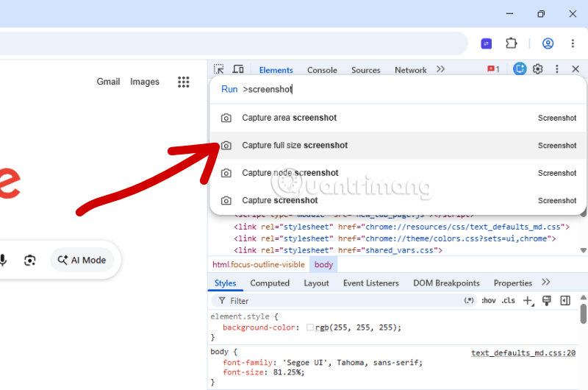
Task: Toggle the :hov element state button
Action: pos(489,300)
